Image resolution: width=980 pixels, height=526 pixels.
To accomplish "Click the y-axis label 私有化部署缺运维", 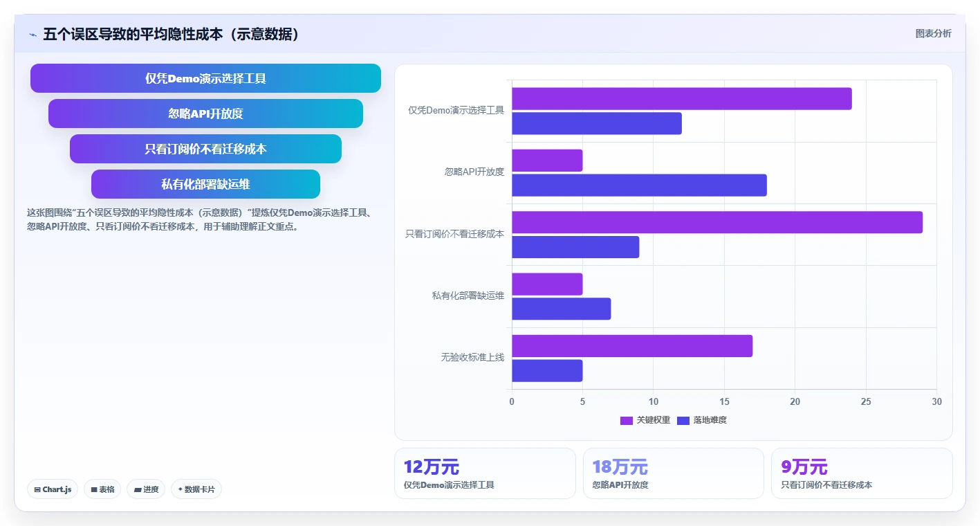I will point(468,296).
